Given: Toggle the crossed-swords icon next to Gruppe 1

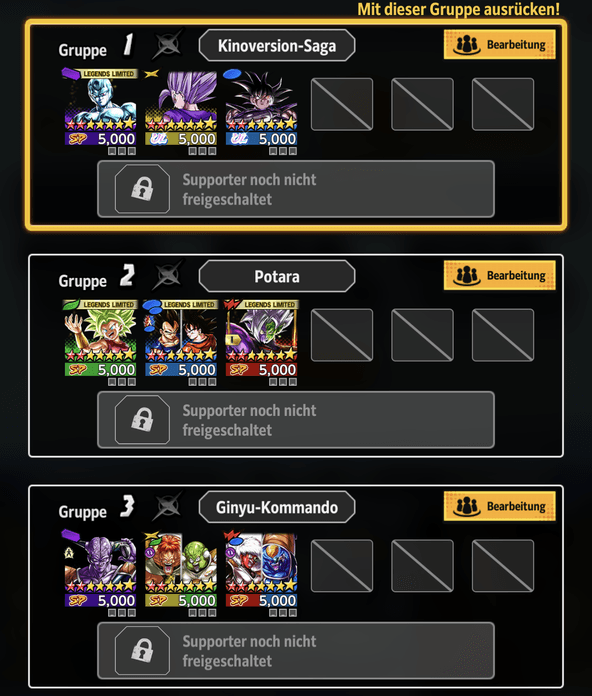Looking at the screenshot, I should point(168,44).
